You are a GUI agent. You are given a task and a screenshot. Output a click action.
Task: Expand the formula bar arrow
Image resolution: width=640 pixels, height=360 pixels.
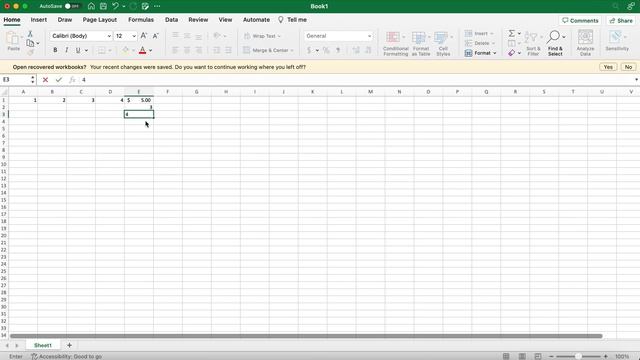(x=636, y=80)
